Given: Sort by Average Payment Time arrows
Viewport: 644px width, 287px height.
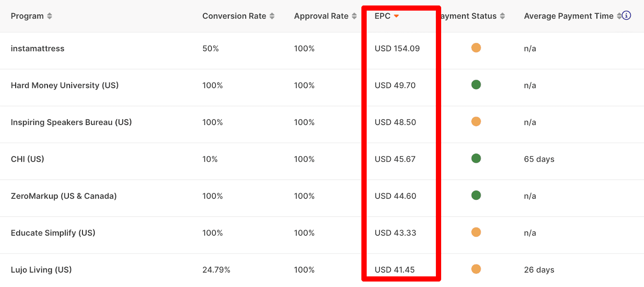Looking at the screenshot, I should [619, 16].
